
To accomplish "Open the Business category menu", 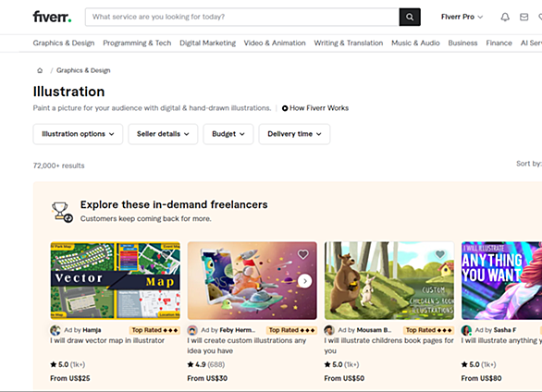I will 462,43.
